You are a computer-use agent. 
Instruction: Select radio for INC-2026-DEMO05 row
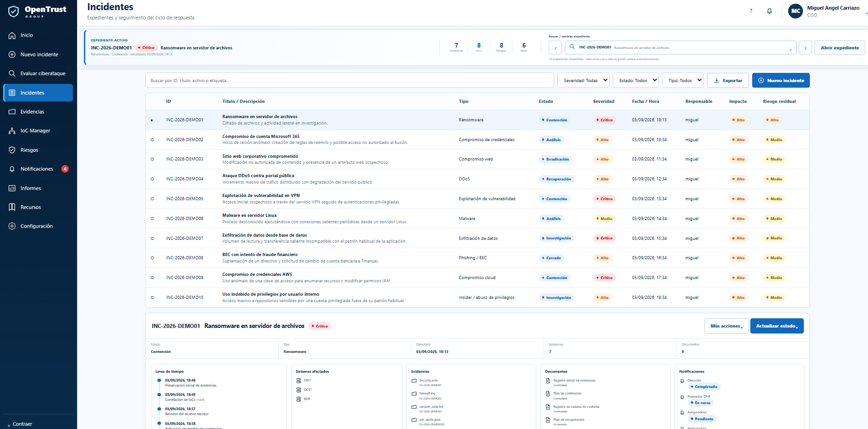point(152,199)
